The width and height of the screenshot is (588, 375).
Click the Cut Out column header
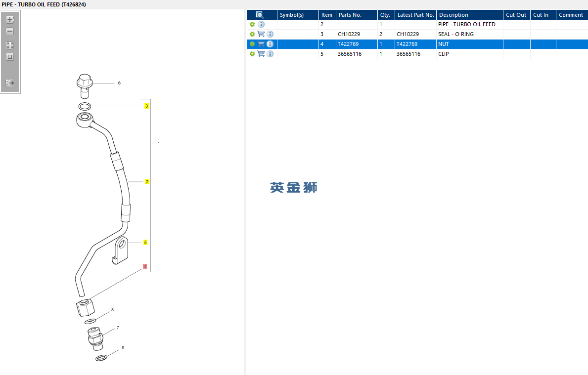(516, 15)
